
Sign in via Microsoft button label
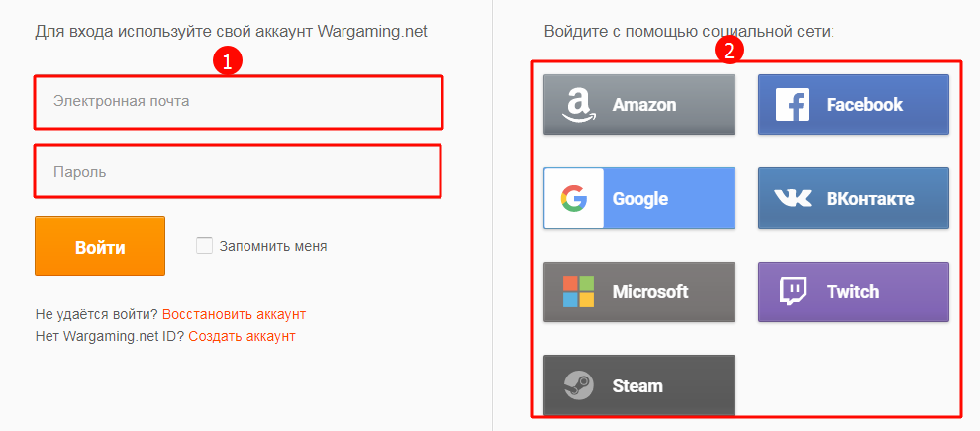650,292
